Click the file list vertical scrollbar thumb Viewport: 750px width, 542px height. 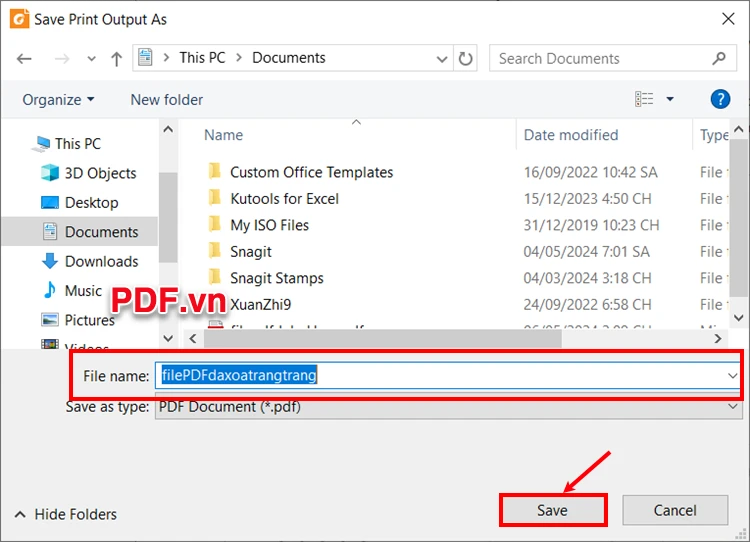(738, 218)
